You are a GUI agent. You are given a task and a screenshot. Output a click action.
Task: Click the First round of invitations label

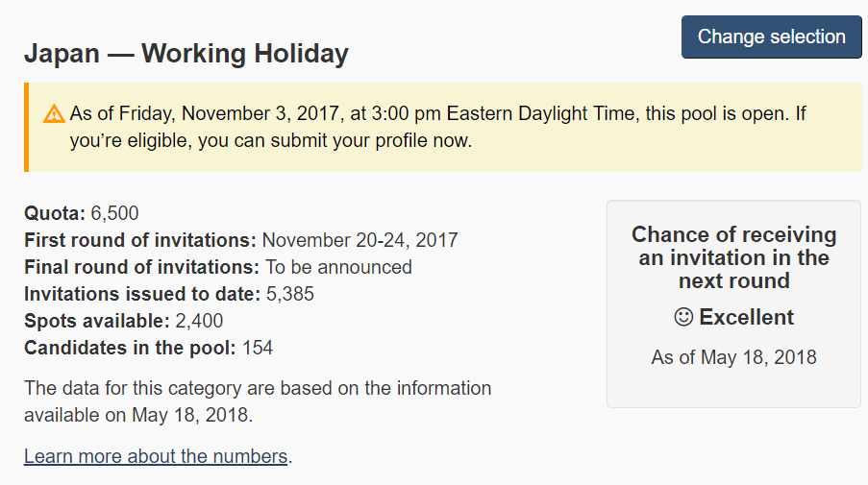(x=140, y=240)
